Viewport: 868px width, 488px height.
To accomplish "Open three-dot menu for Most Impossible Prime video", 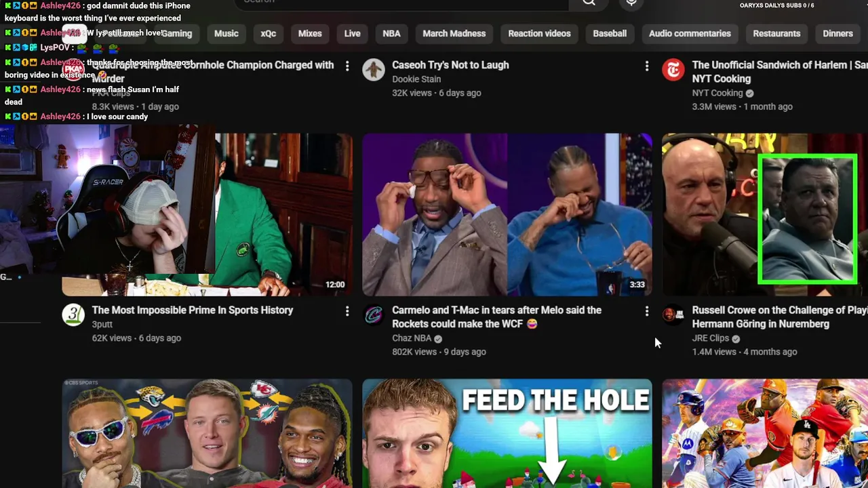I will coord(347,311).
